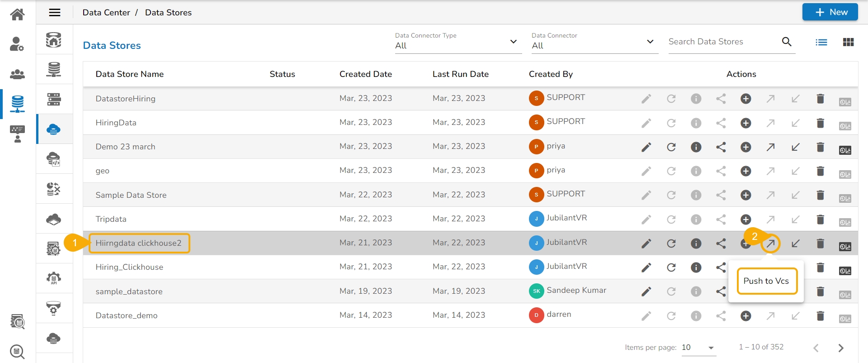
Task: Click the home icon in left sidebar
Action: [x=17, y=14]
